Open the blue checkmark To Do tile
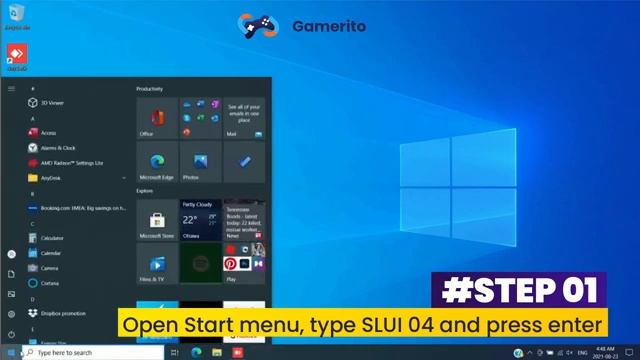The width and height of the screenshot is (640, 360). (x=244, y=162)
